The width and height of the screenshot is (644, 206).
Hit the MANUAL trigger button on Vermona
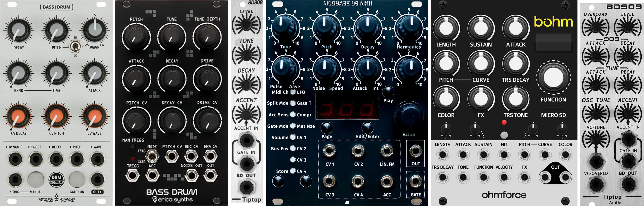[x=36, y=179]
